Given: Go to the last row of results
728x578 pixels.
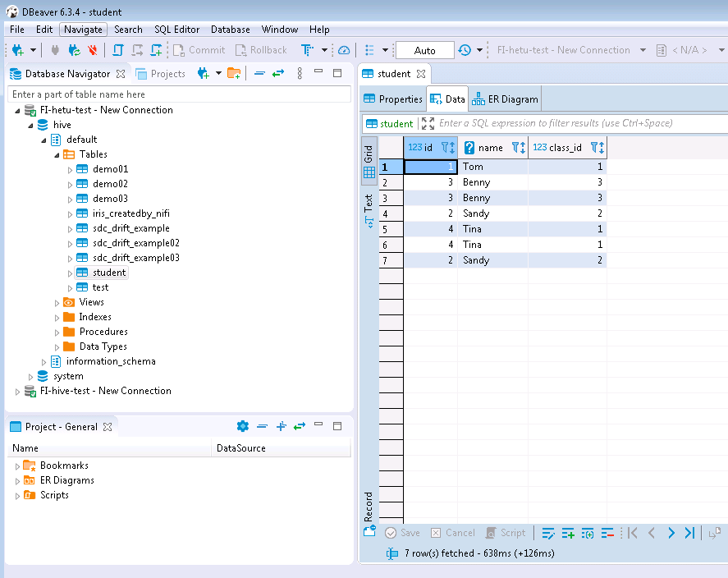Looking at the screenshot, I should (690, 533).
